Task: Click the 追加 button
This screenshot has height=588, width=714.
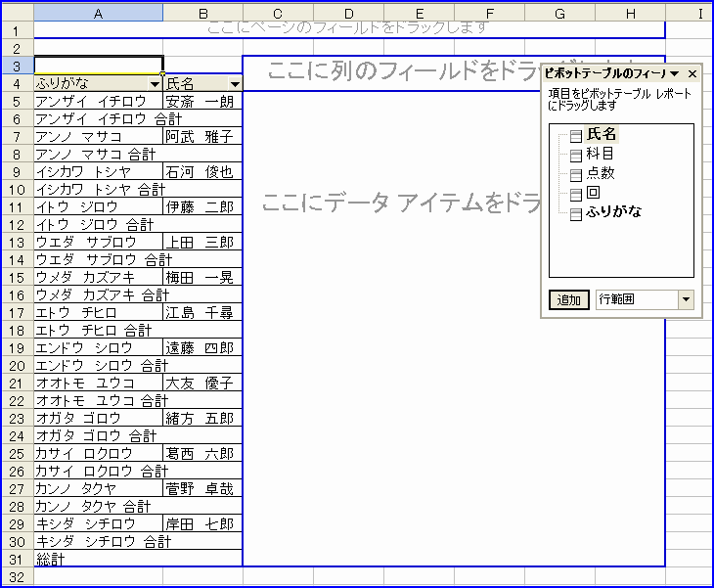Action: (568, 299)
